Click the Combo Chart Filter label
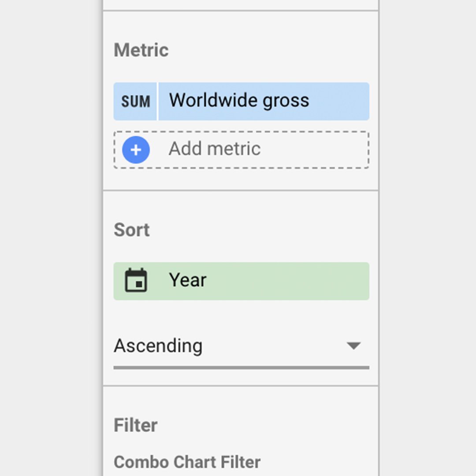This screenshot has height=476, width=476. coord(187,462)
